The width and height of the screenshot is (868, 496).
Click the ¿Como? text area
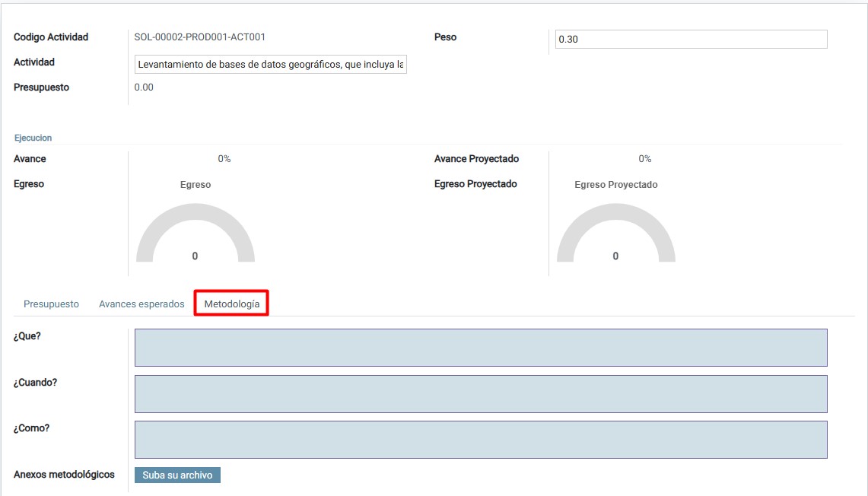point(481,440)
